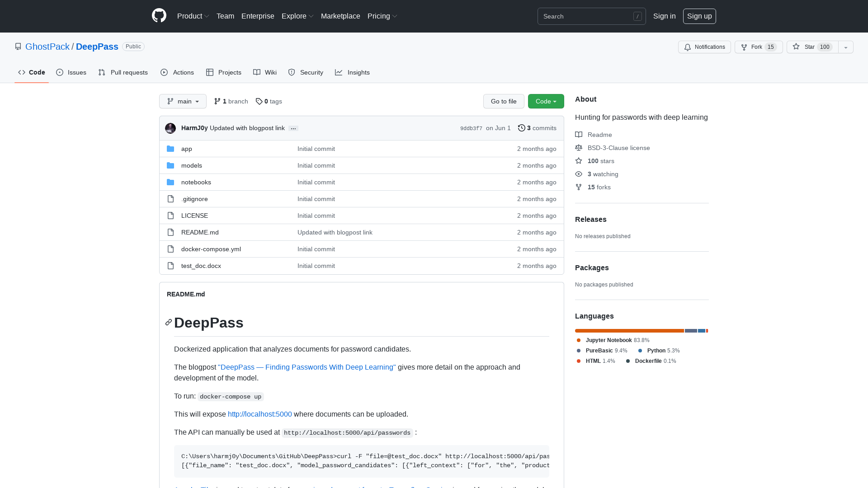Click the tag icon beside 0 tags

coord(259,101)
